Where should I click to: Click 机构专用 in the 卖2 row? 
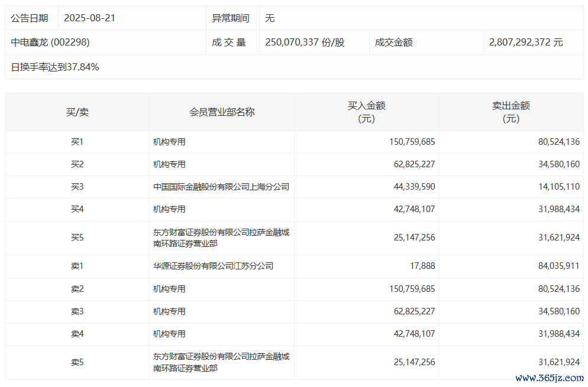click(169, 290)
